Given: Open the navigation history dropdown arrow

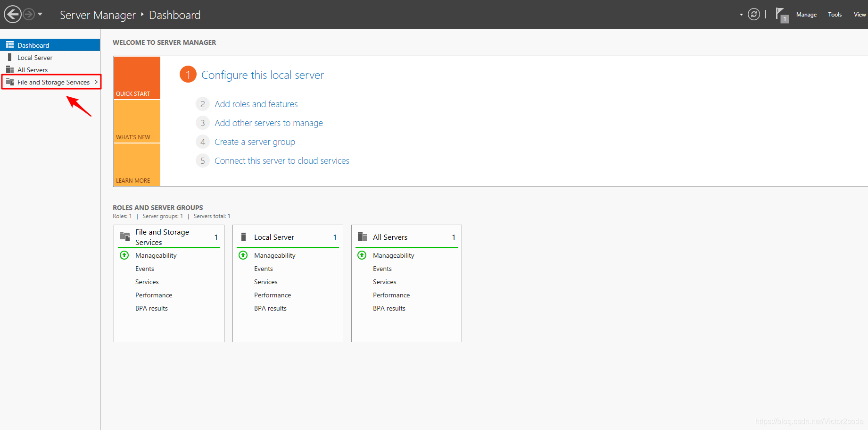Looking at the screenshot, I should [x=40, y=14].
